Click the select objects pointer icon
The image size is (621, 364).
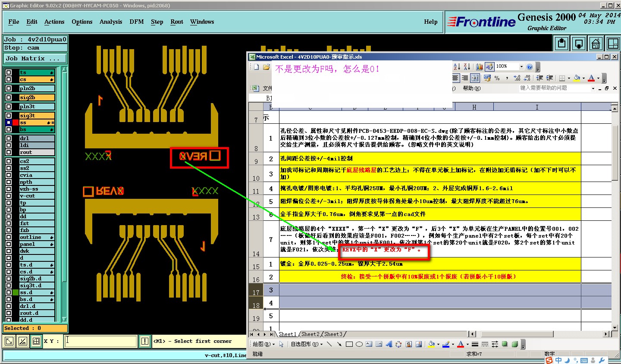click(x=282, y=344)
